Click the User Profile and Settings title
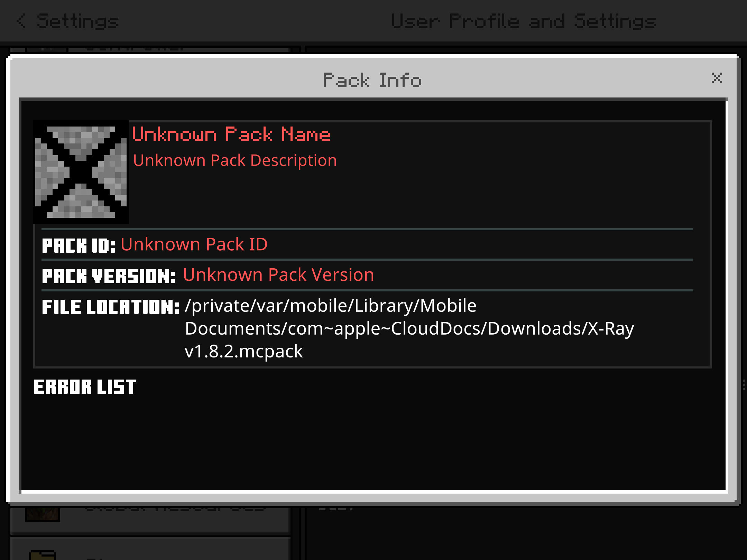This screenshot has width=747, height=560. point(524,21)
